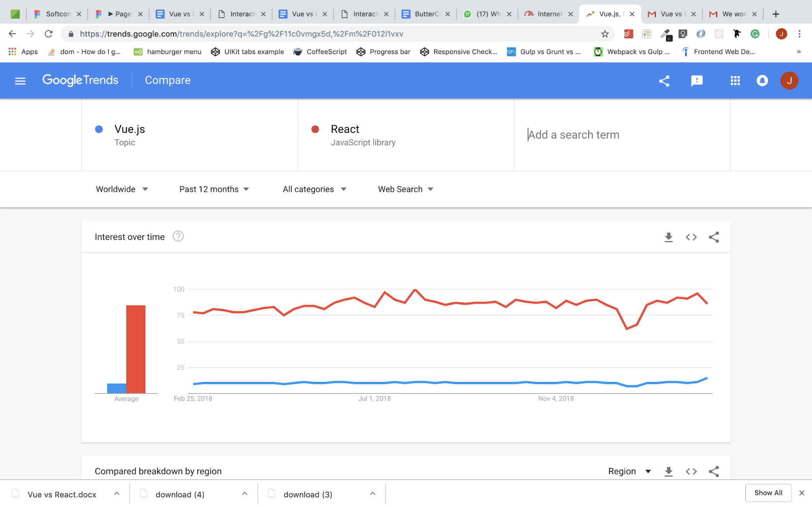Open embed code for Interest over time
812x507 pixels.
[691, 237]
